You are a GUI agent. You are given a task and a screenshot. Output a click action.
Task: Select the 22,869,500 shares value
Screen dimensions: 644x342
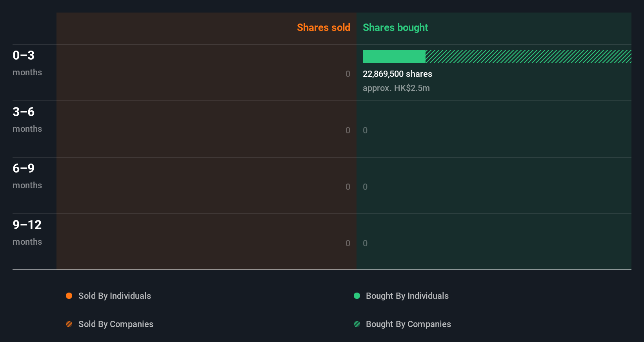397,74
